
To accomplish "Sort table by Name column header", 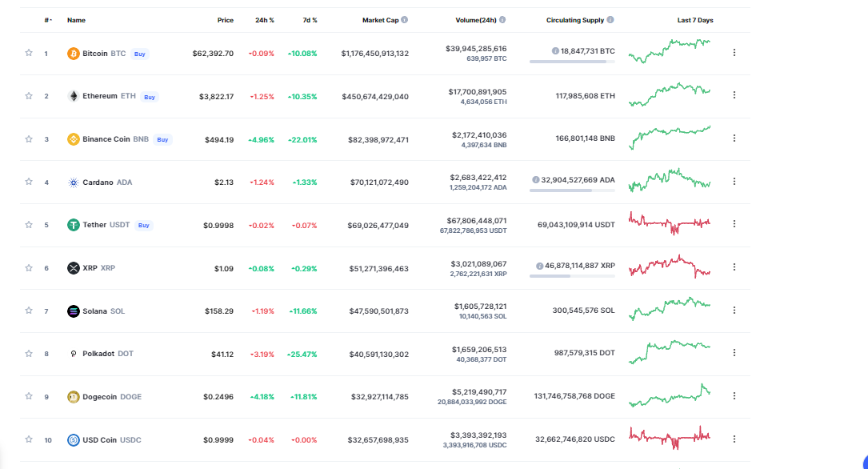I will (x=76, y=20).
